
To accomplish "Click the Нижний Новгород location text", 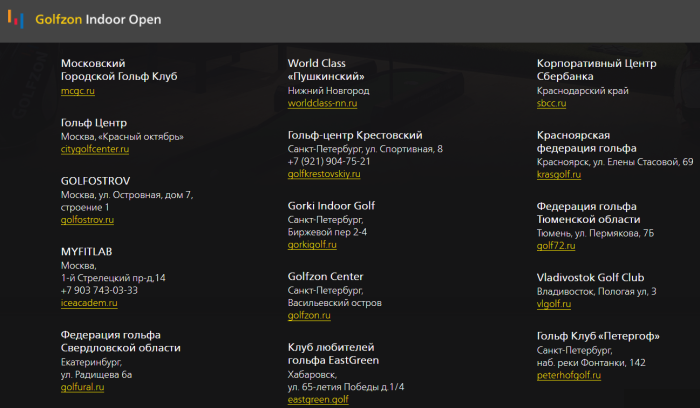I will pos(329,91).
